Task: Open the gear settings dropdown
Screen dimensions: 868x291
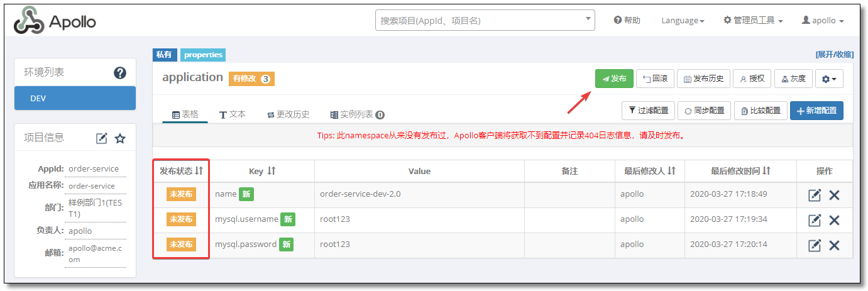Action: click(829, 79)
